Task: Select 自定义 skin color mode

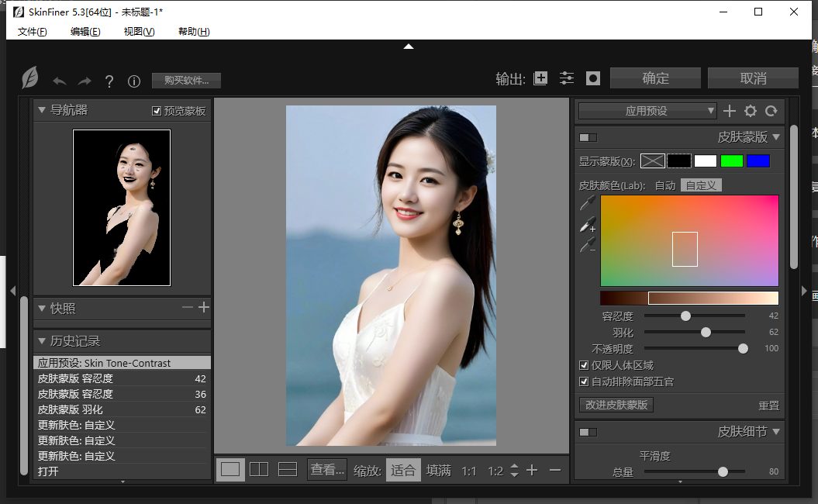Action: point(701,186)
